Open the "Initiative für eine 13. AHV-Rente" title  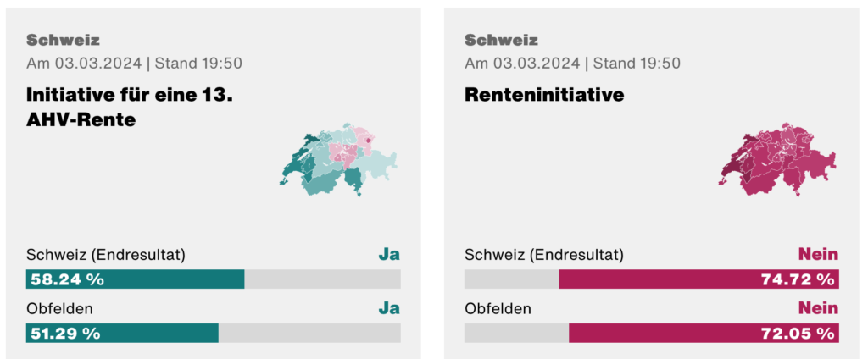[130, 108]
